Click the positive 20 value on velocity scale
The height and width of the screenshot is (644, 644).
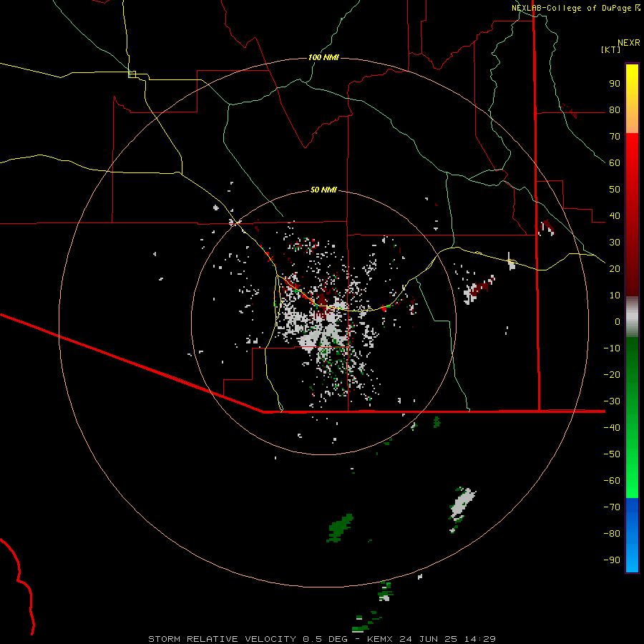pyautogui.click(x=615, y=269)
